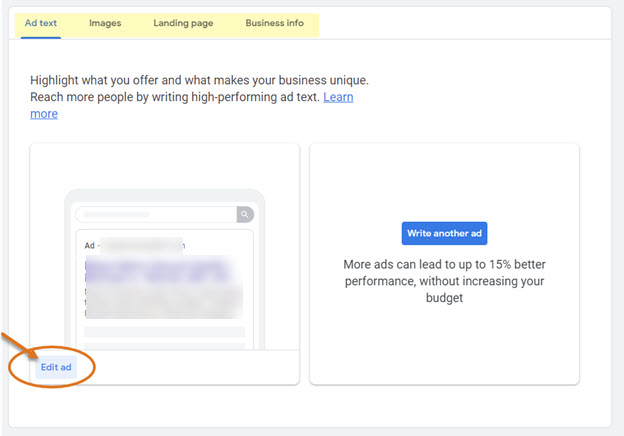Click the blurred URL beside the Ad label

coord(143,245)
